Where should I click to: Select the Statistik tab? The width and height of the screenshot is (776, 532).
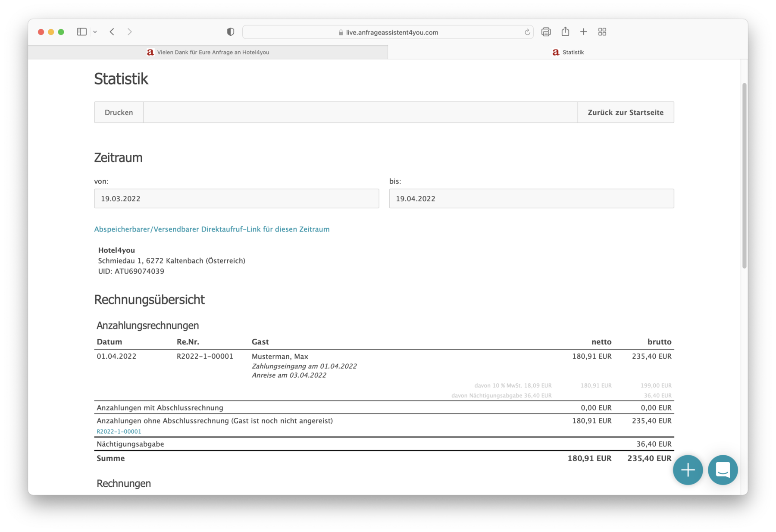(568, 52)
